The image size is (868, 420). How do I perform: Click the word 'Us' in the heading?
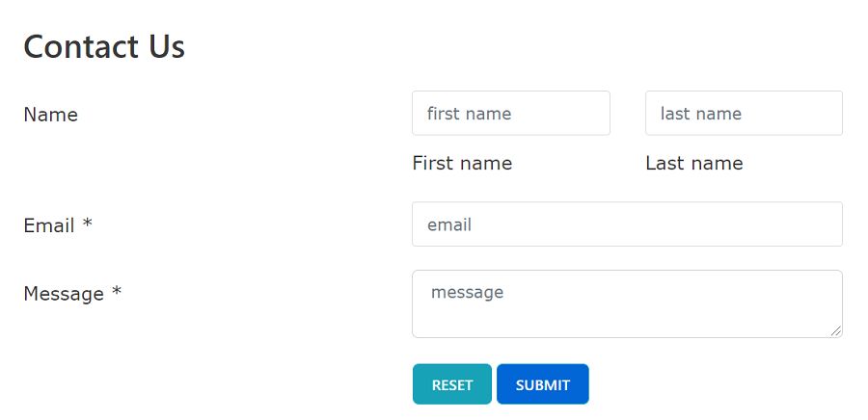click(164, 46)
